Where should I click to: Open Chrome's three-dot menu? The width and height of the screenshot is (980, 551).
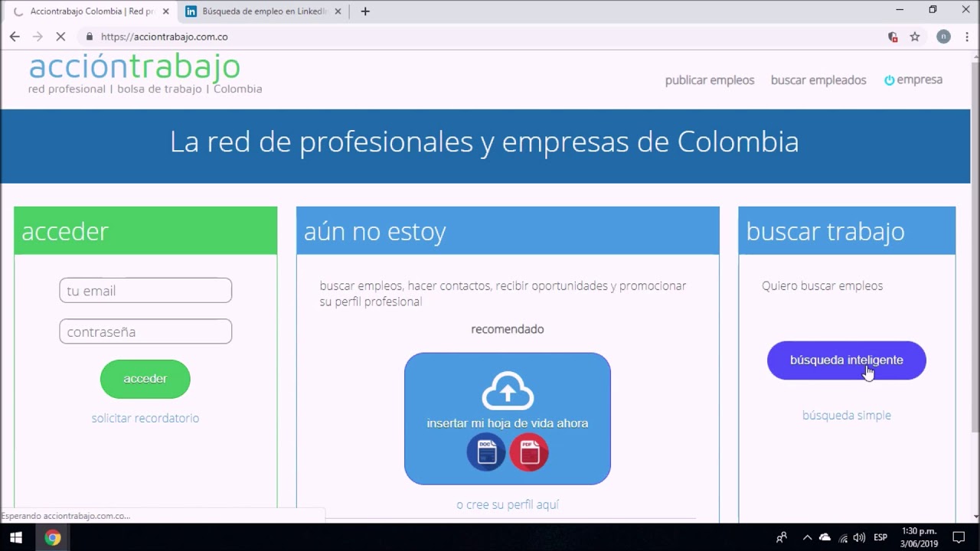coord(967,37)
